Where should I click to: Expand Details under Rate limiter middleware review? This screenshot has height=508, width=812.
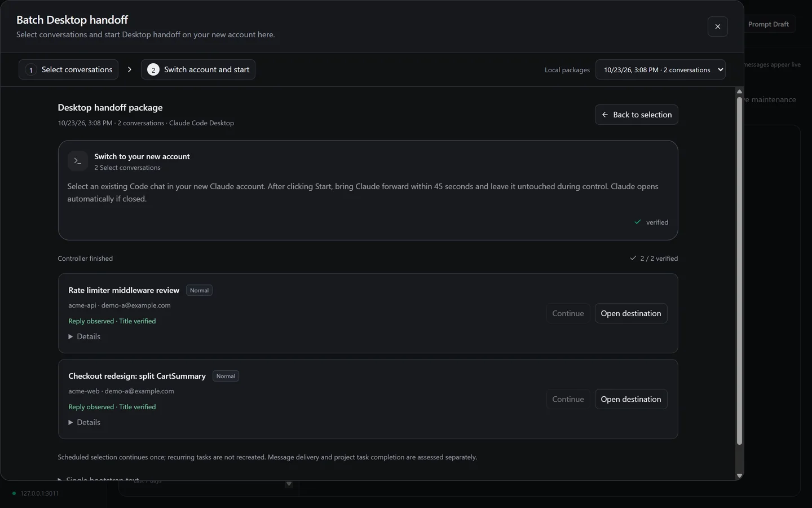85,336
